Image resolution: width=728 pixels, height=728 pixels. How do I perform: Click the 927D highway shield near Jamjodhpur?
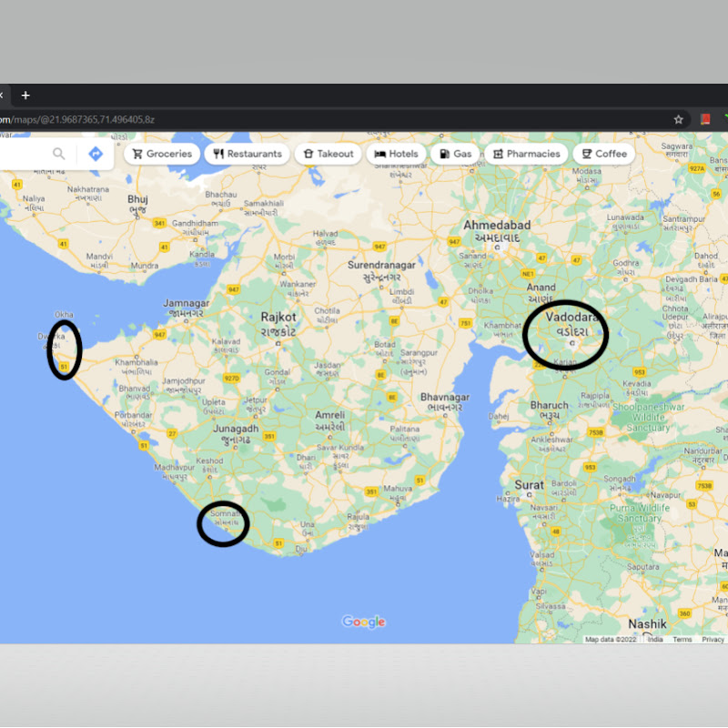pos(232,378)
